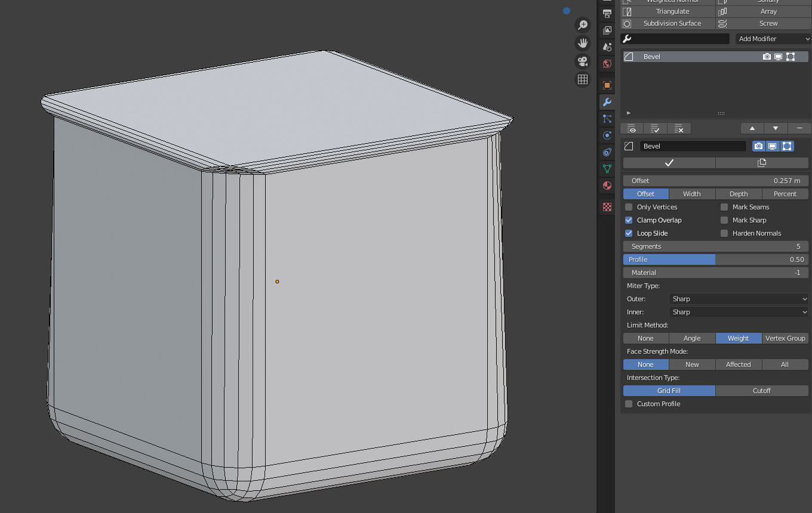
Task: Uncheck the Loop Slide option
Action: [x=629, y=233]
